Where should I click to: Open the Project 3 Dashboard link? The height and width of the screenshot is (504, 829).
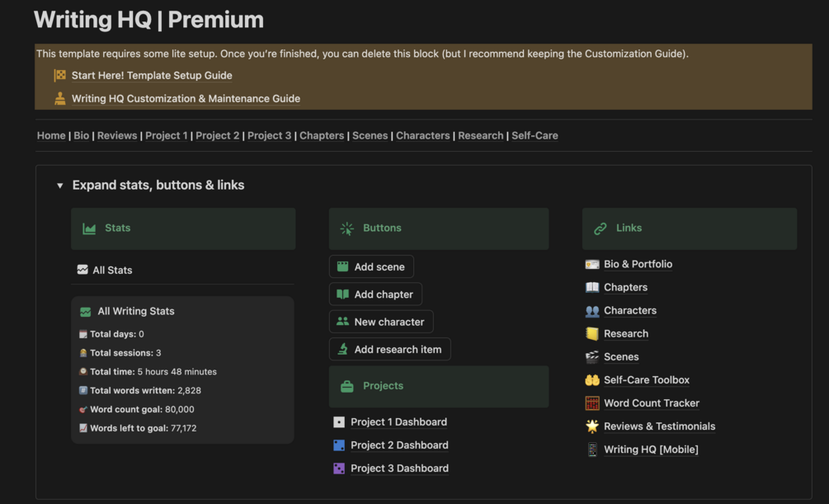399,469
